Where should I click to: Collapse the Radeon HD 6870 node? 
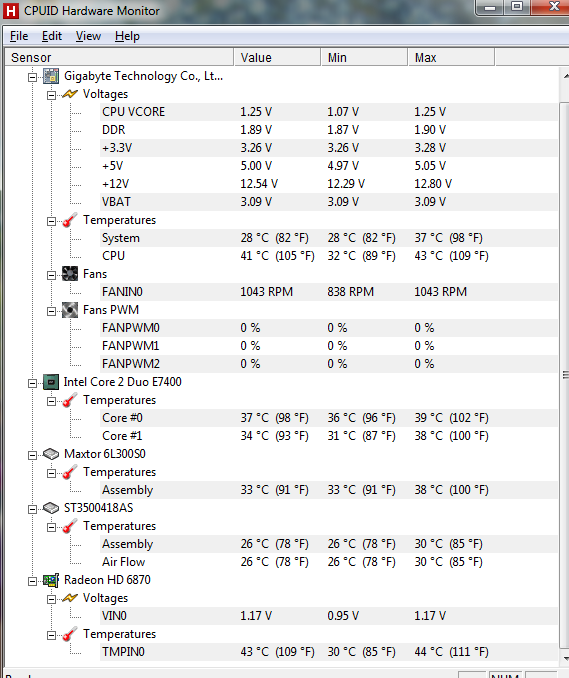tap(32, 581)
